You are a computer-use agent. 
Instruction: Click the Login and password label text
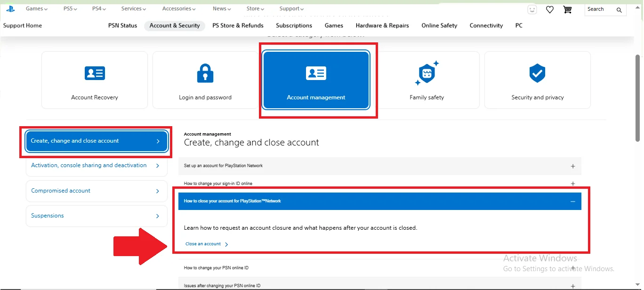click(x=205, y=97)
